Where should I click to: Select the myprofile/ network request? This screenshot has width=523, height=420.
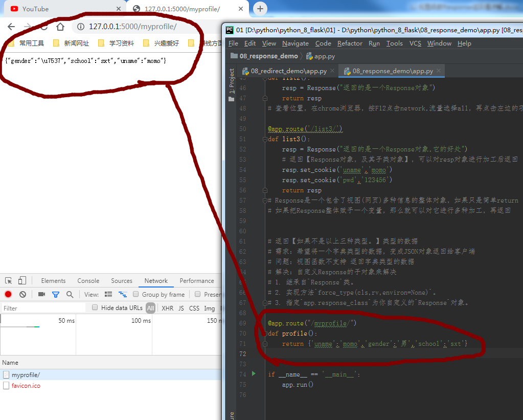point(111,374)
